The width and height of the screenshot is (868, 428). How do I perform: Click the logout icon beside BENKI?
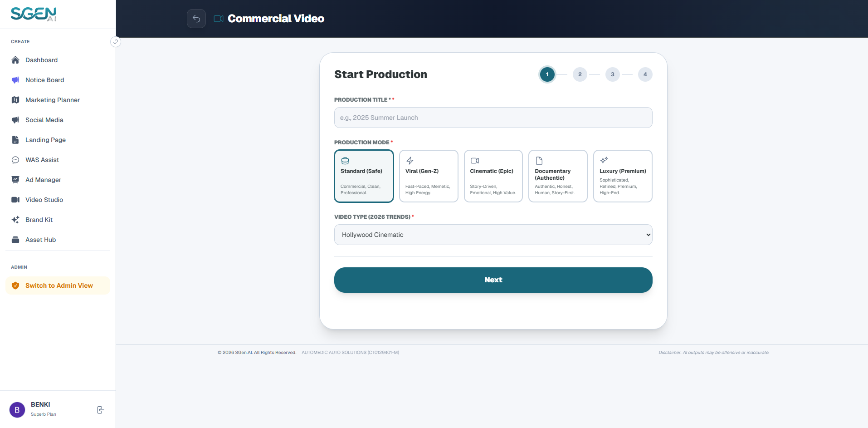pyautogui.click(x=101, y=410)
